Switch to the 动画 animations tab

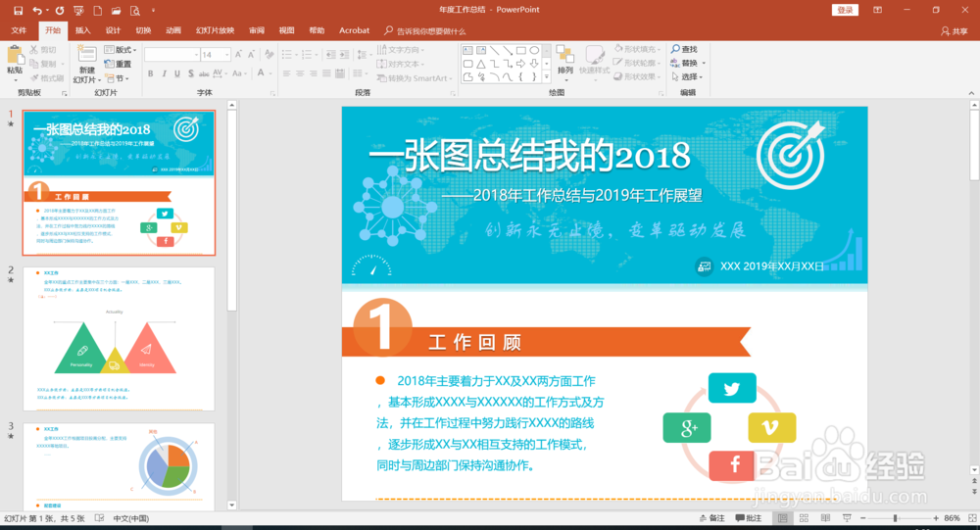coord(173,30)
